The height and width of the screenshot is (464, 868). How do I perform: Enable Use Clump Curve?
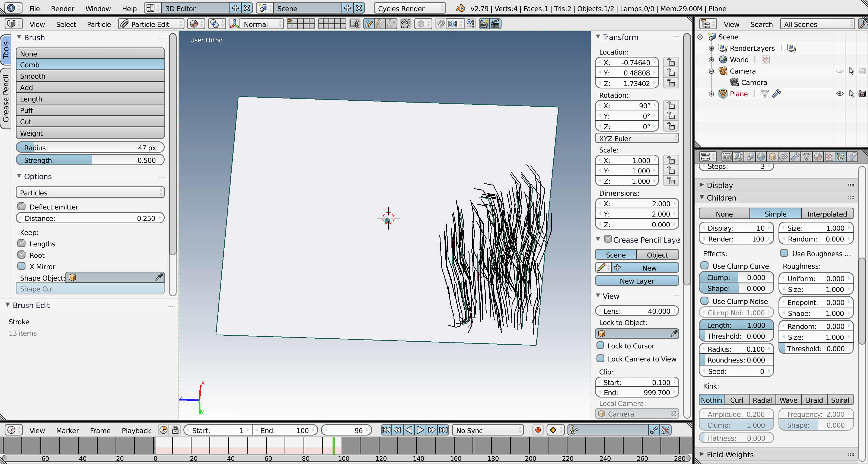point(705,266)
